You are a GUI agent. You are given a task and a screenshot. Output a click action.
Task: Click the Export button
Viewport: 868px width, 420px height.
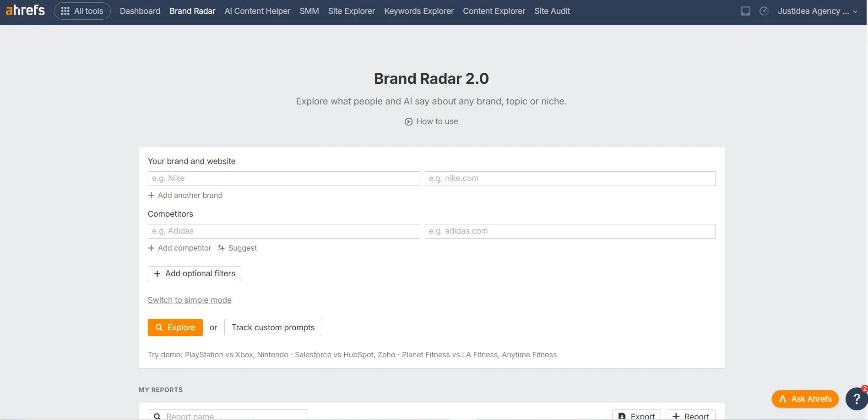point(636,415)
